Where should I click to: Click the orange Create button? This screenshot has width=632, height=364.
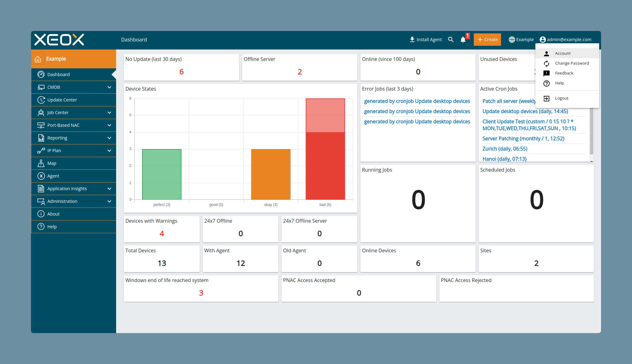click(487, 40)
